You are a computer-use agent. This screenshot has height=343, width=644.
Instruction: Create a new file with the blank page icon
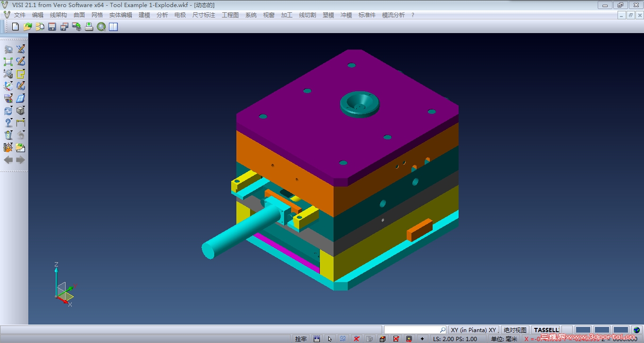pos(16,26)
